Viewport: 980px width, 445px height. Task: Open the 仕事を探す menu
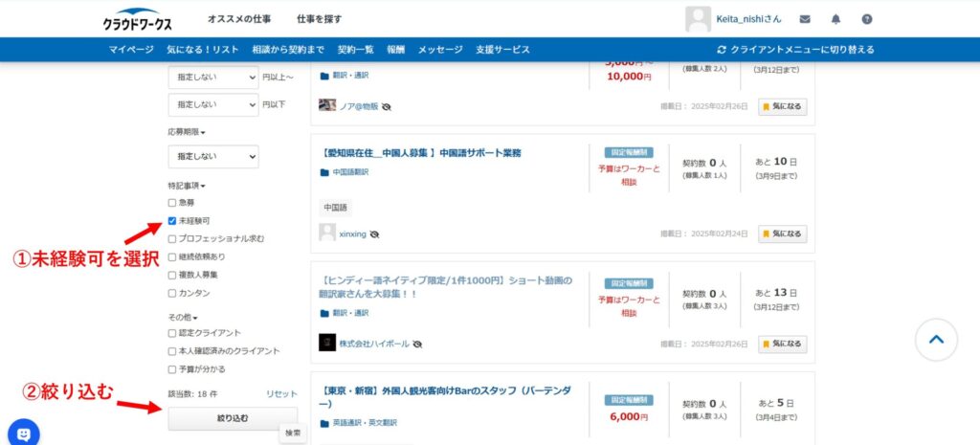point(320,19)
